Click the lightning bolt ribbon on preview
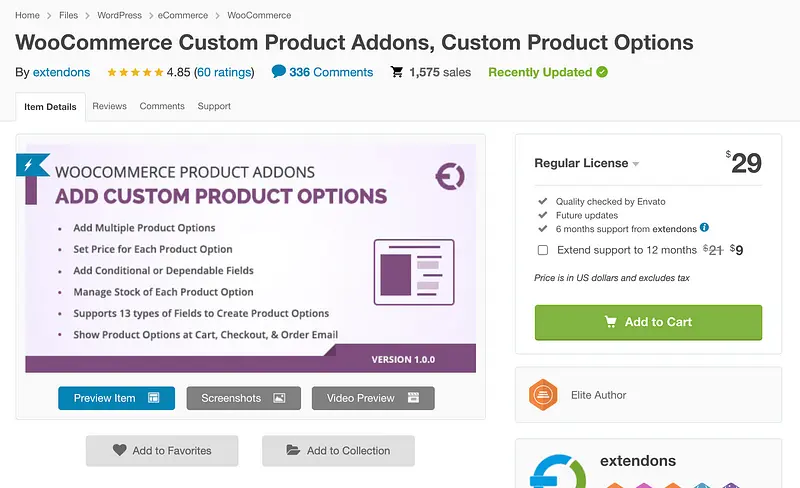Image resolution: width=800 pixels, height=488 pixels. coord(30,165)
